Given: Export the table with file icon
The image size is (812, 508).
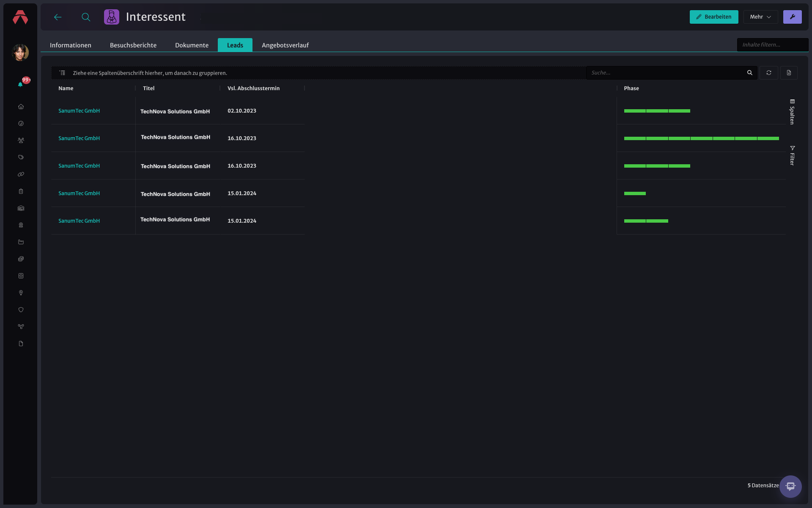Looking at the screenshot, I should 789,73.
